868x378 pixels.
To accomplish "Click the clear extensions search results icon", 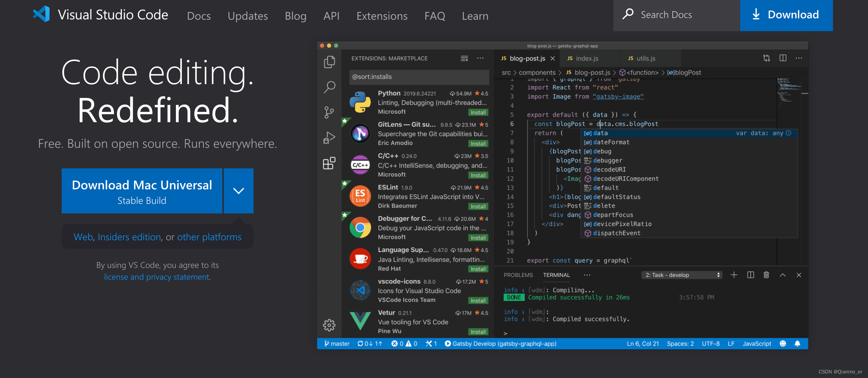I will [x=464, y=58].
